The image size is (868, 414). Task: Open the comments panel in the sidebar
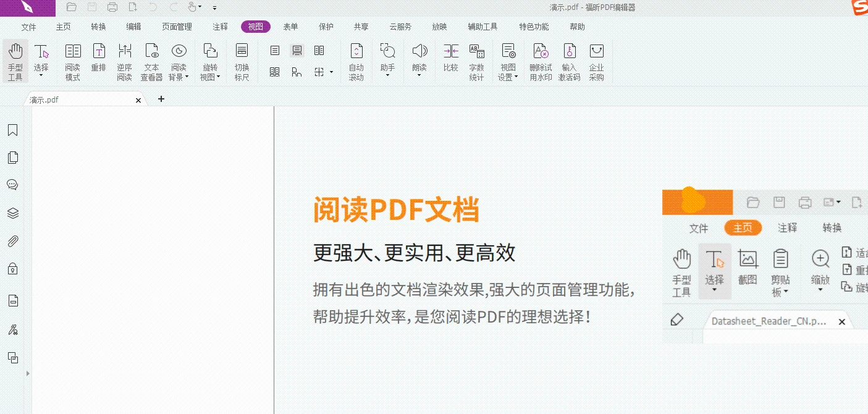12,185
